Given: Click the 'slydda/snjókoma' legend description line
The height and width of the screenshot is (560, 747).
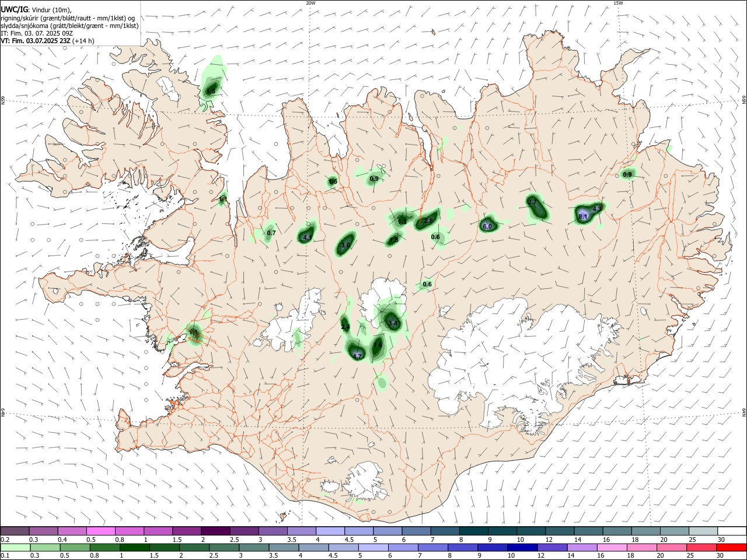Looking at the screenshot, I should click(x=69, y=26).
